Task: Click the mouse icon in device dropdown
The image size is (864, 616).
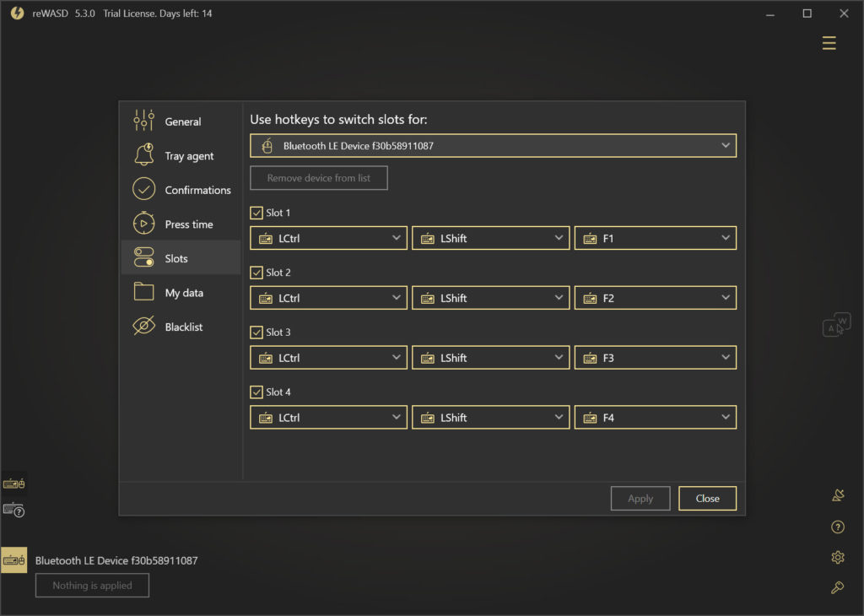Action: (x=267, y=146)
